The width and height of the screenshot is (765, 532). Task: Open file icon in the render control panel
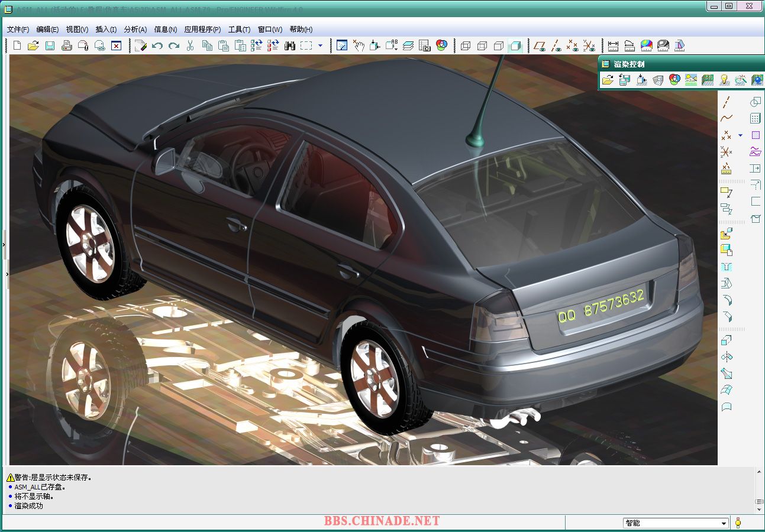(x=608, y=80)
